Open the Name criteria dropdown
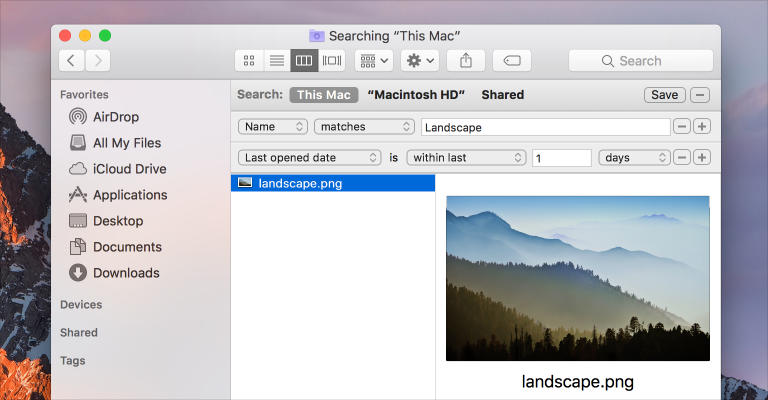Viewport: 768px width, 400px height. pos(273,127)
